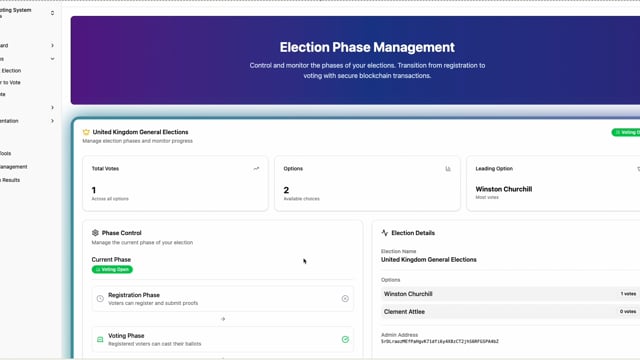Image resolution: width=640 pixels, height=360 pixels.
Task: Click the green Voting Open badge under Current Phase
Action: click(112, 269)
